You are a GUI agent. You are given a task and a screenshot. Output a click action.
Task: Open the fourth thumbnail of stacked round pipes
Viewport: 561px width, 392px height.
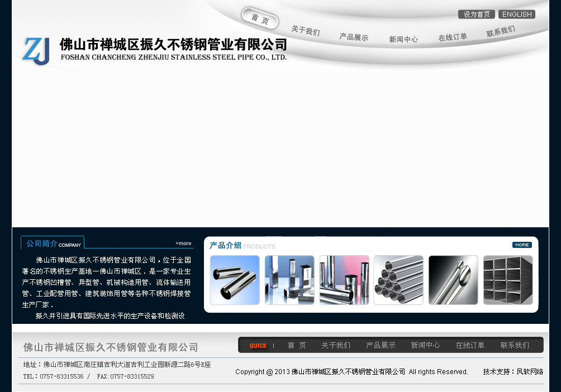pos(398,280)
